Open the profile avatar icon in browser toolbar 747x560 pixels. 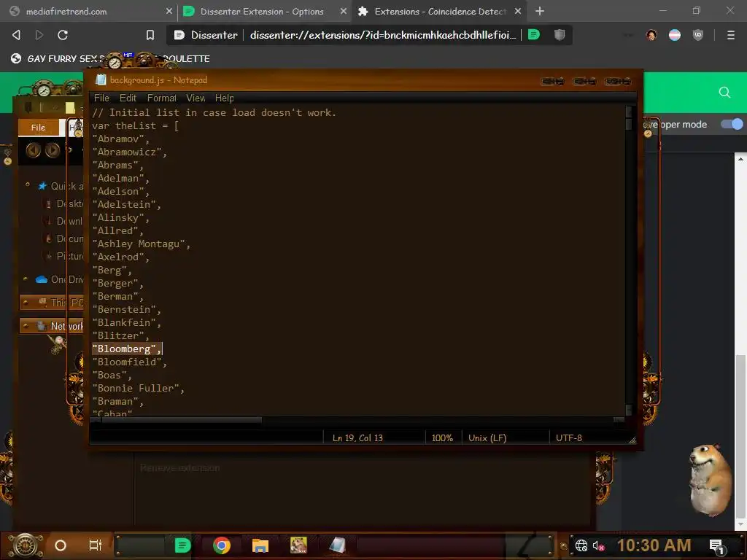point(651,35)
